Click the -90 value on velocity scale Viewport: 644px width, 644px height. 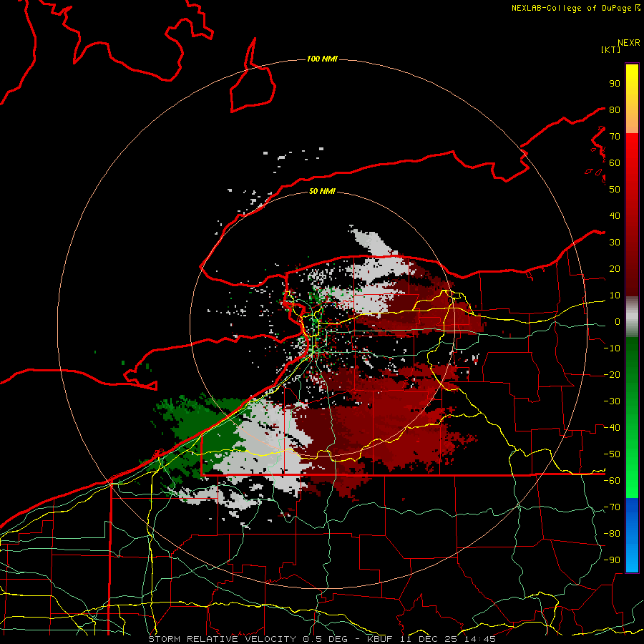[x=612, y=560]
